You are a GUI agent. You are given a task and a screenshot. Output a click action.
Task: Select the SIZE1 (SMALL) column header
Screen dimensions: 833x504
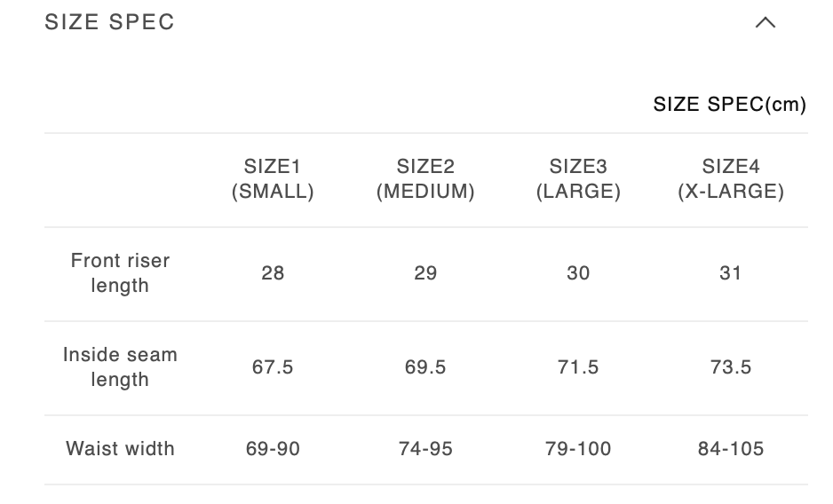273,179
